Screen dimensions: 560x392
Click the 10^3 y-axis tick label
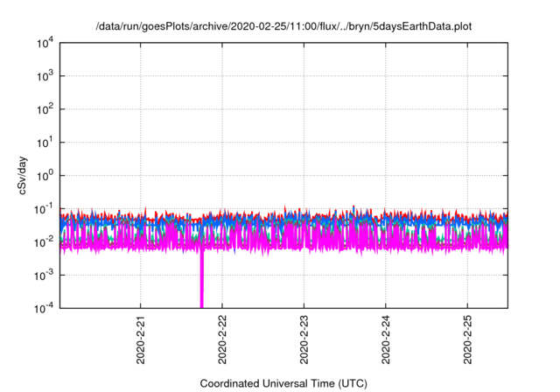(45, 76)
